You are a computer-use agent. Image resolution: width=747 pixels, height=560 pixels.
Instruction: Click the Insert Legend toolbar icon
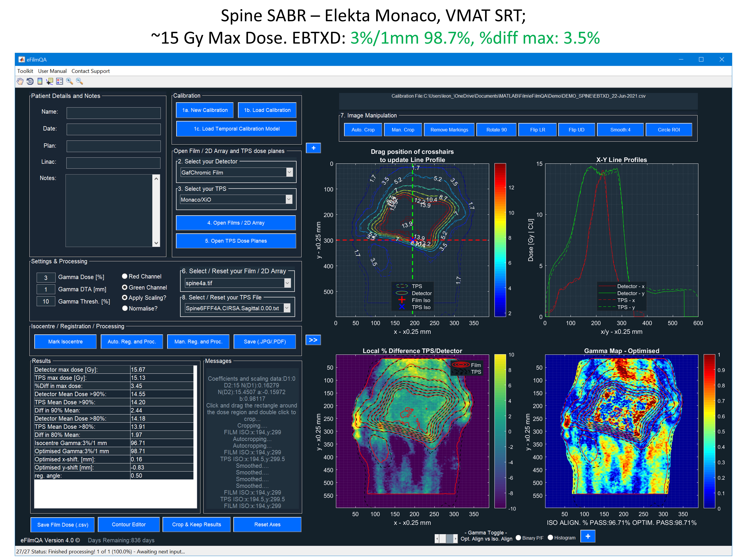[59, 81]
